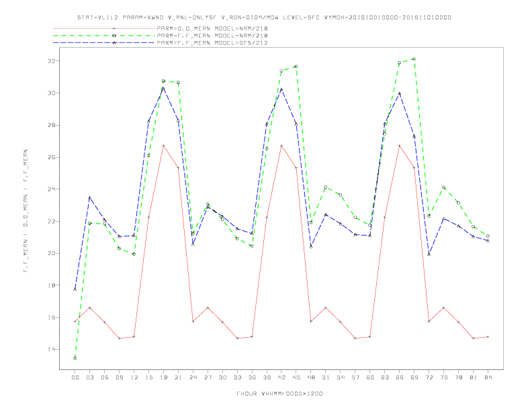Viewport: 532px width, 411px height.
Task: Click the red plus data point at hour 84
Action: [x=488, y=336]
